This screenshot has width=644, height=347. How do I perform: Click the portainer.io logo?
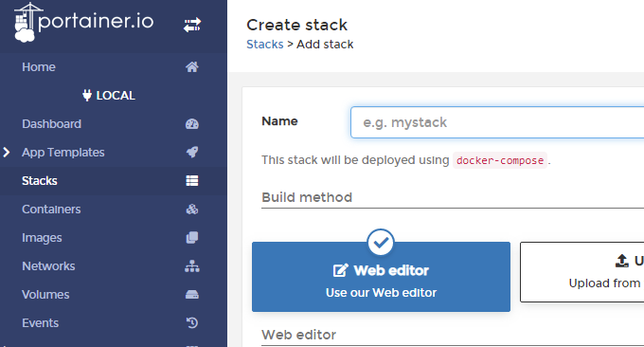pos(83,22)
